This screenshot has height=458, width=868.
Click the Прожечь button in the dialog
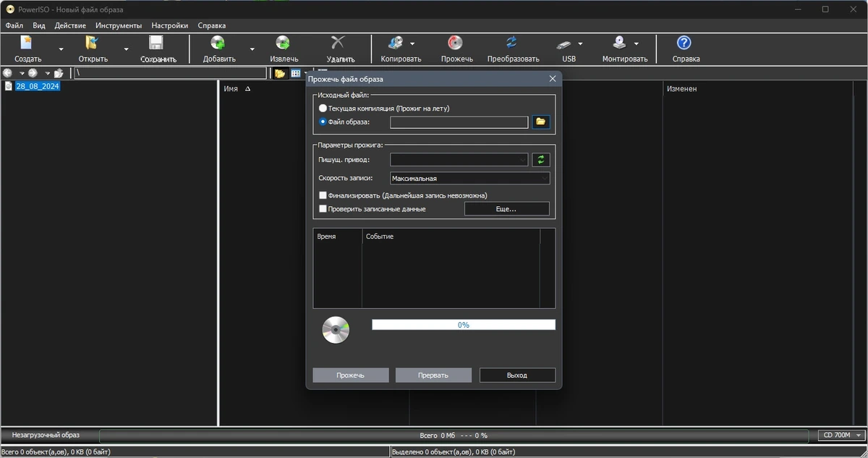coord(351,376)
